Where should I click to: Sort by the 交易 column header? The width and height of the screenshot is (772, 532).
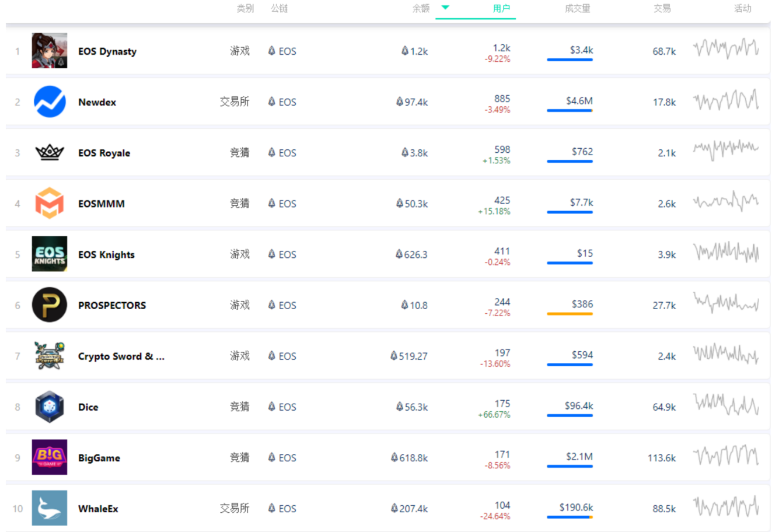[x=662, y=8]
